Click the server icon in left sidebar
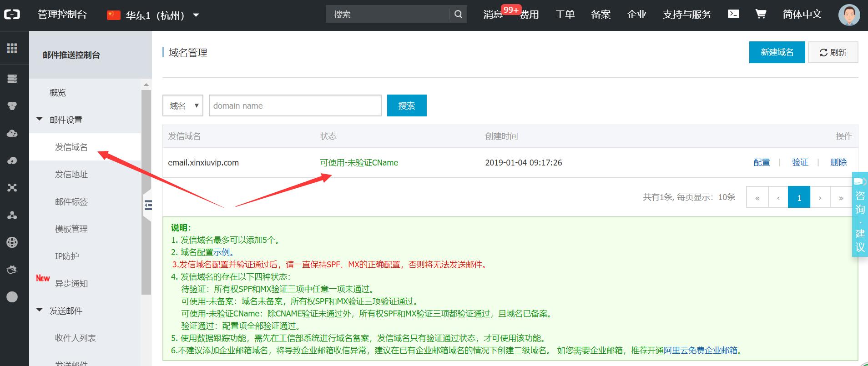Image resolution: width=868 pixels, height=366 pixels. (12, 79)
